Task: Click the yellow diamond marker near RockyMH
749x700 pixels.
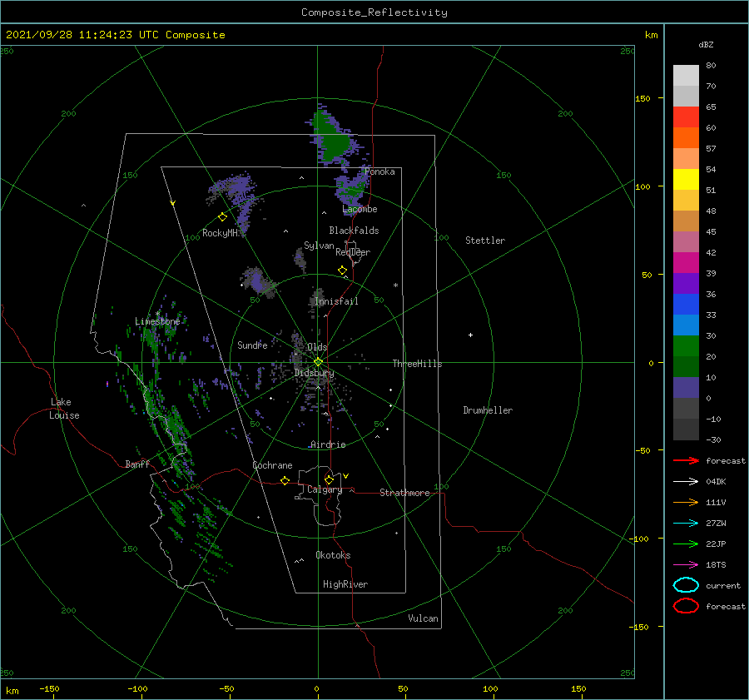Action: tap(222, 217)
